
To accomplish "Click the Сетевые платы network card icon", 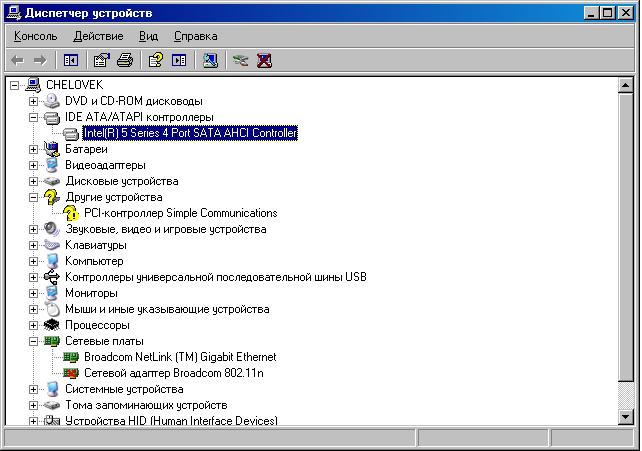I will [x=52, y=341].
